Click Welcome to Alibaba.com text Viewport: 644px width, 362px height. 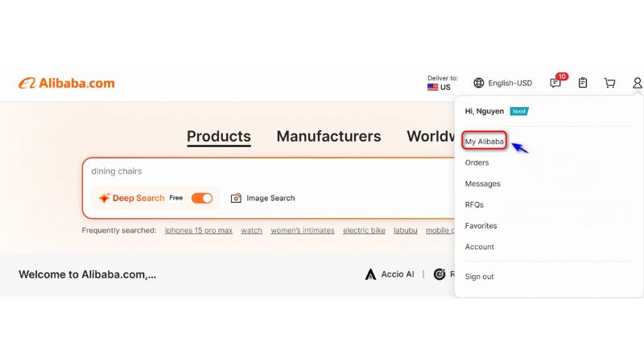pyautogui.click(x=88, y=274)
